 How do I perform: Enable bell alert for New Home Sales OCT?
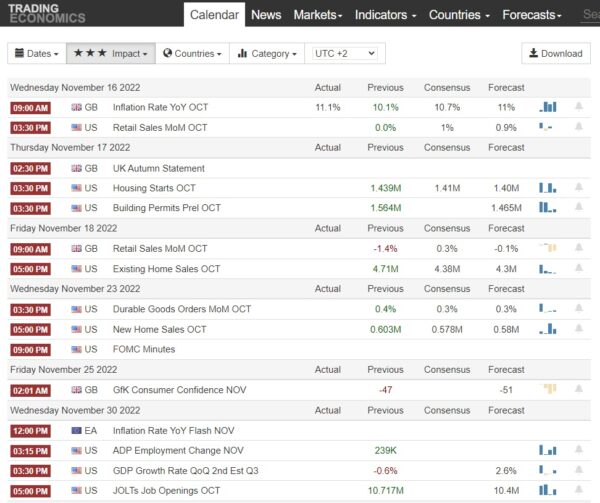coord(578,329)
